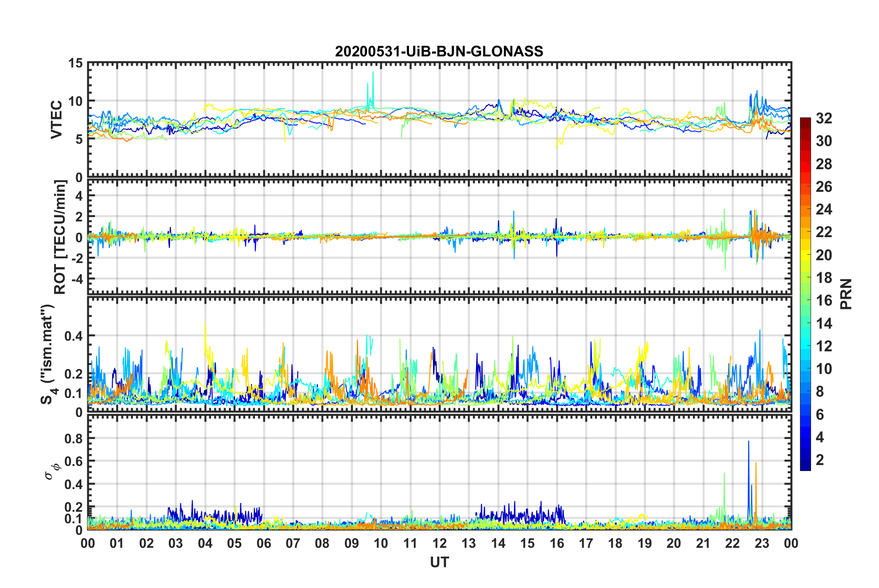This screenshot has width=879, height=588.
Task: Click VTEC y-axis tick 15
Action: tap(75, 63)
